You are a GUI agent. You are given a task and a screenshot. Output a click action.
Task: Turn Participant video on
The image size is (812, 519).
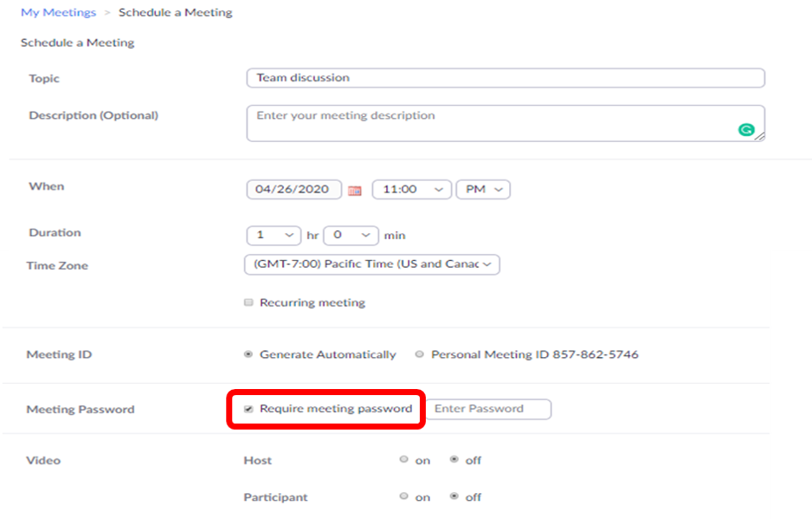(x=404, y=496)
